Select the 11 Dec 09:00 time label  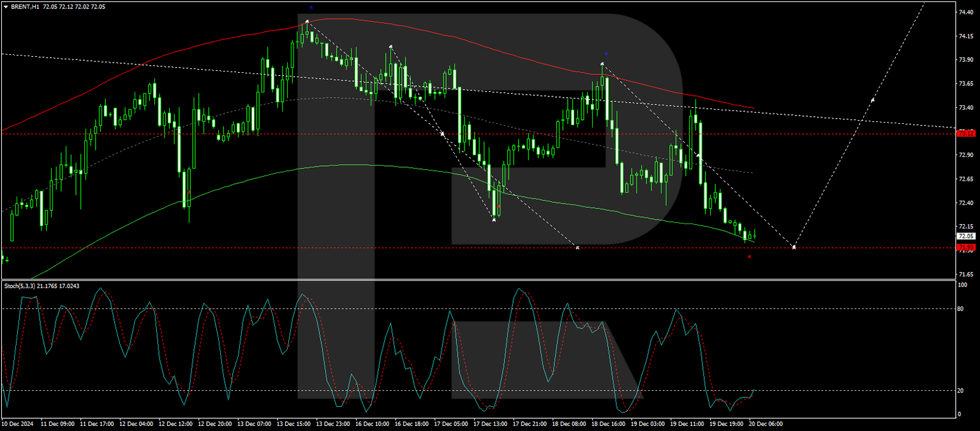[x=57, y=423]
